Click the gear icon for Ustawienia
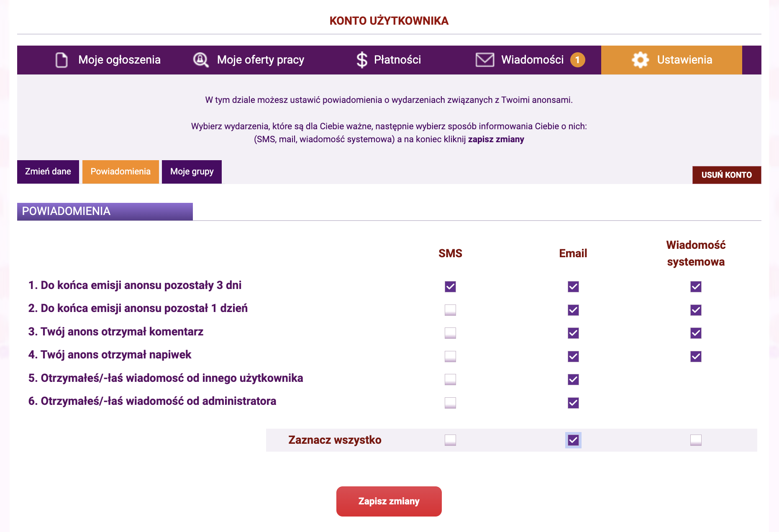Screen dimensions: 779x532 [x=640, y=60]
